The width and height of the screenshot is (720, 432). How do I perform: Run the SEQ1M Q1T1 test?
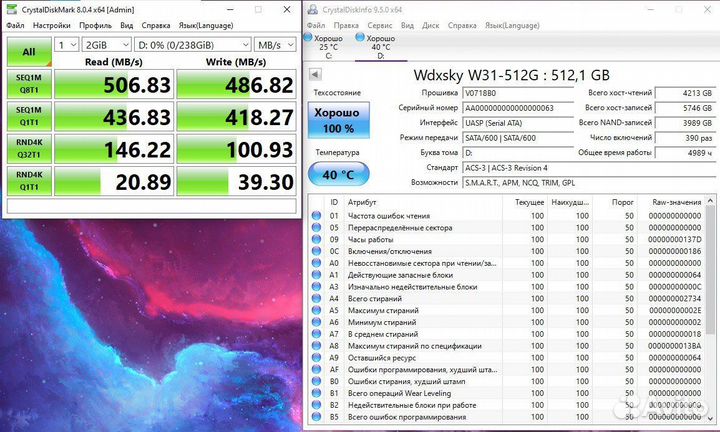(x=29, y=116)
